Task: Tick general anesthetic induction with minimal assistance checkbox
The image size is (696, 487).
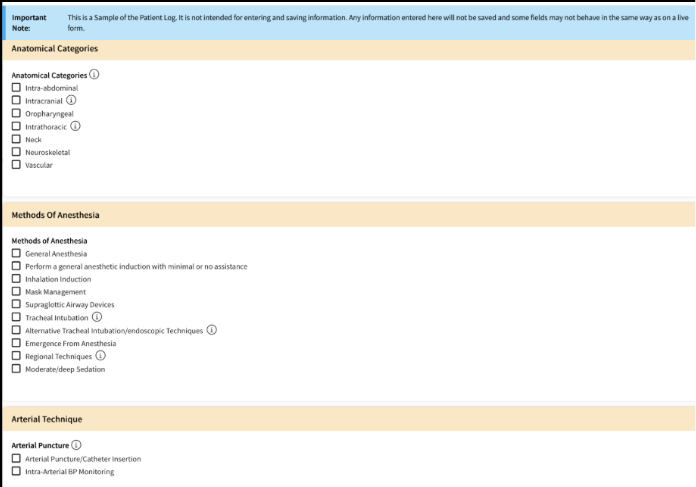Action: point(16,266)
